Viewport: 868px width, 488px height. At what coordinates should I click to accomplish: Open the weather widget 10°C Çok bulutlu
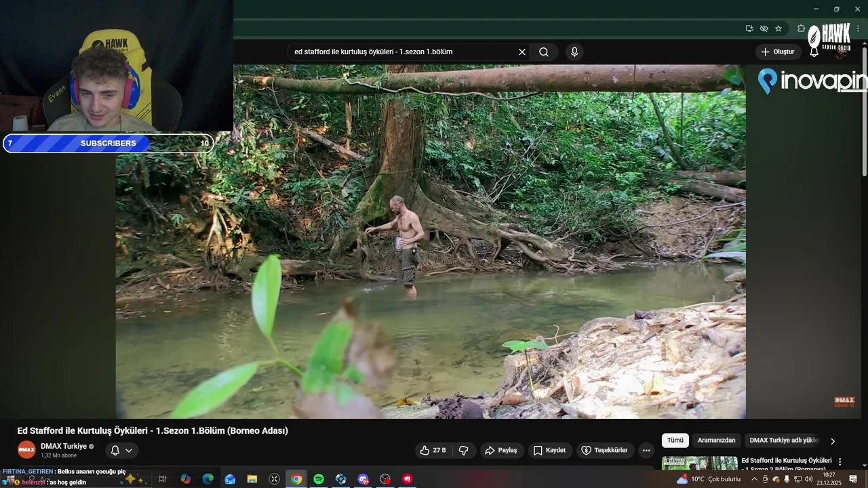click(x=709, y=479)
